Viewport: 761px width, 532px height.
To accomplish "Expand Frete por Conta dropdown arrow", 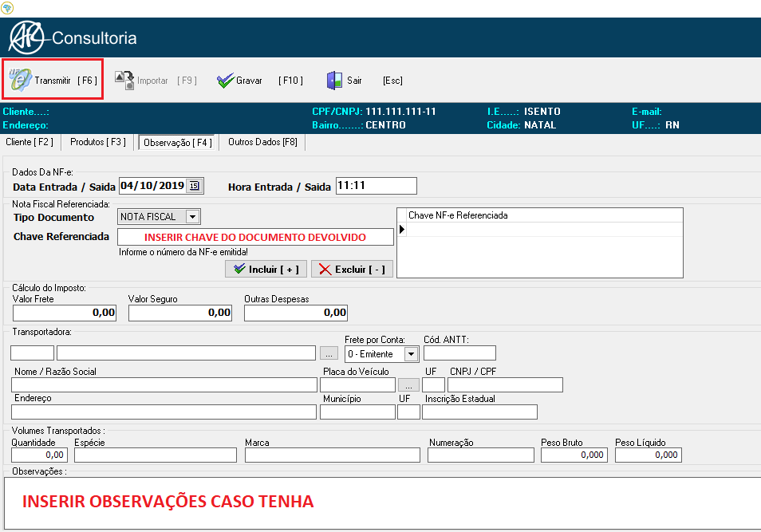I will coord(411,354).
